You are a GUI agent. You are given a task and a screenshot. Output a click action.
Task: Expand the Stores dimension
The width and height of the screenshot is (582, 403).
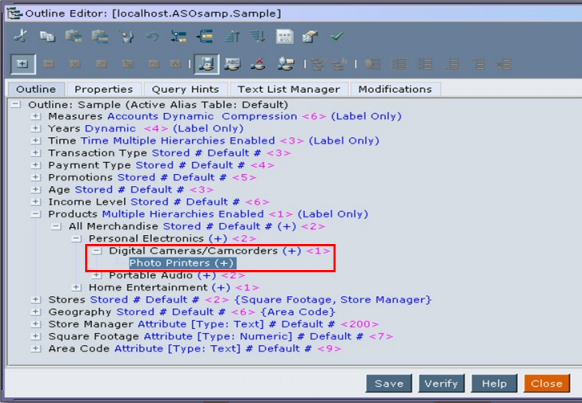click(x=36, y=300)
